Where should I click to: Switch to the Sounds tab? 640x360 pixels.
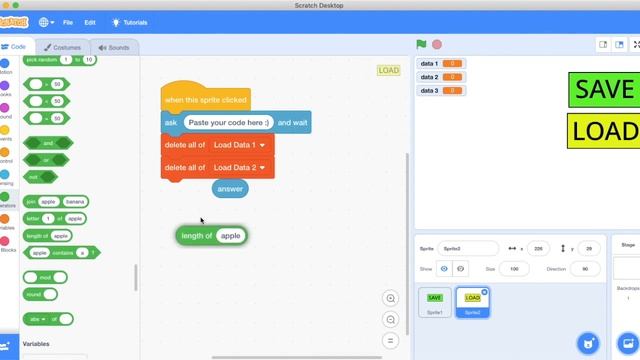point(114,48)
